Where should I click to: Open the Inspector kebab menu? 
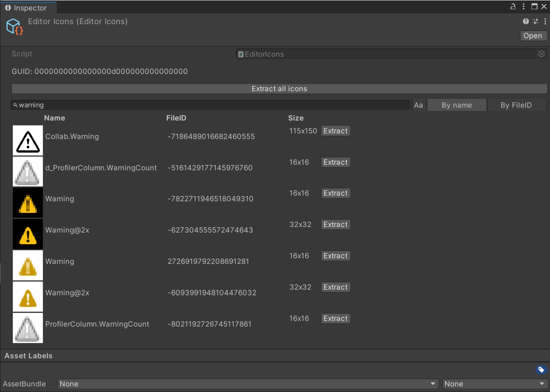tap(523, 6)
